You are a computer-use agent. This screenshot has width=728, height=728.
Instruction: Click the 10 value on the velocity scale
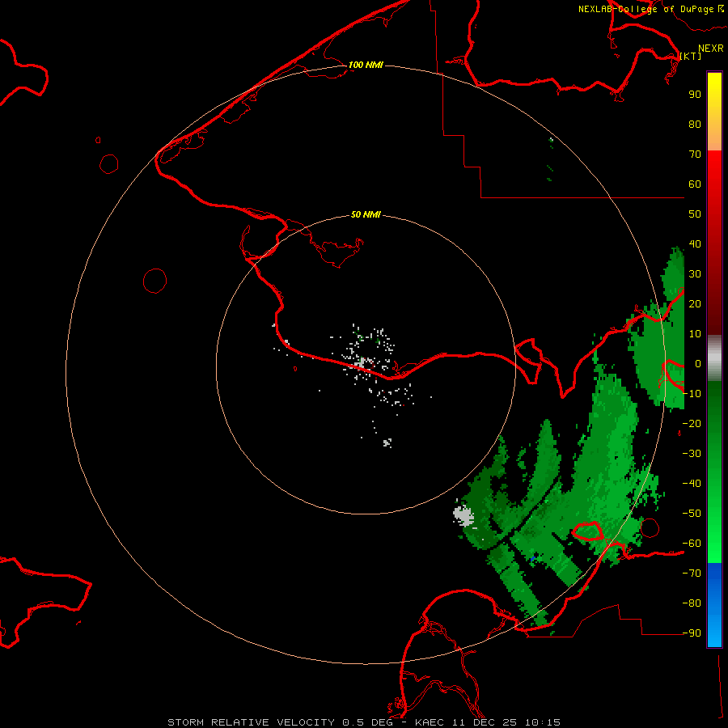(695, 334)
